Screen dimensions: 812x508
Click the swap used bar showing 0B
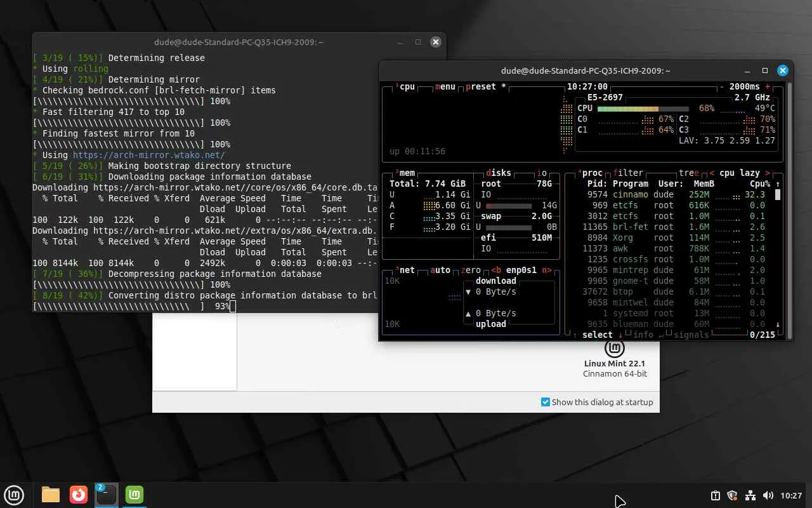508,227
